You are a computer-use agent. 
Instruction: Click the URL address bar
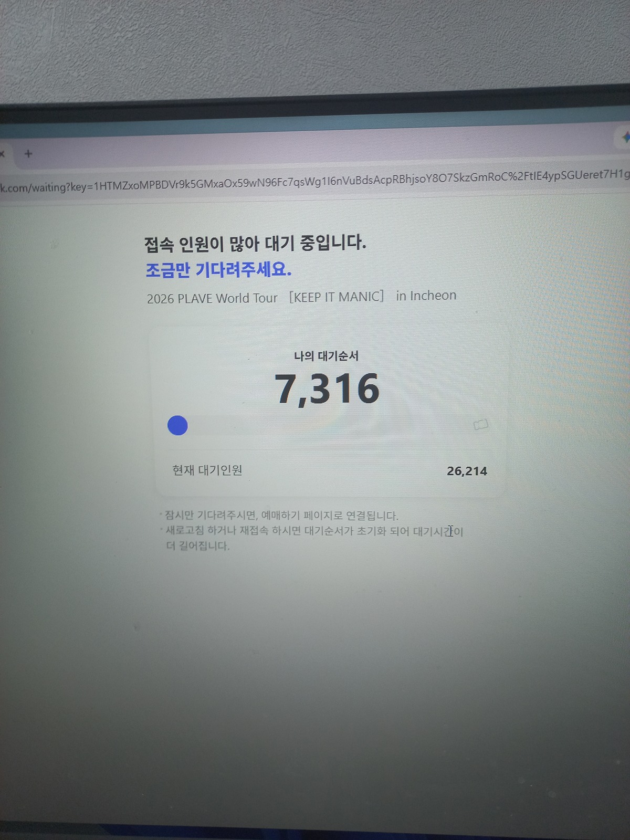pos(315,181)
